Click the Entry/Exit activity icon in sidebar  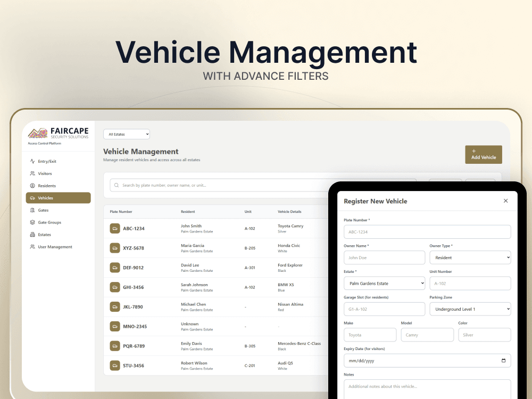[x=32, y=161]
